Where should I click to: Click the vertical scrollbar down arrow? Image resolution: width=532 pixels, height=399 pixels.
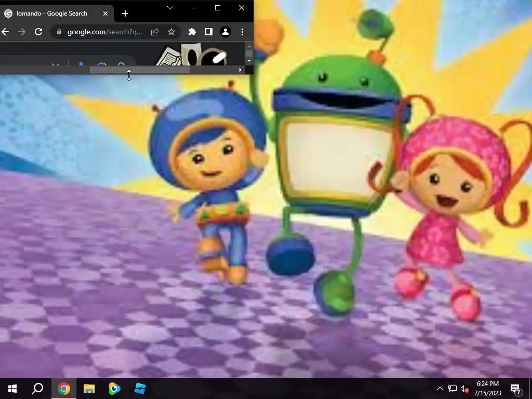pyautogui.click(x=249, y=61)
